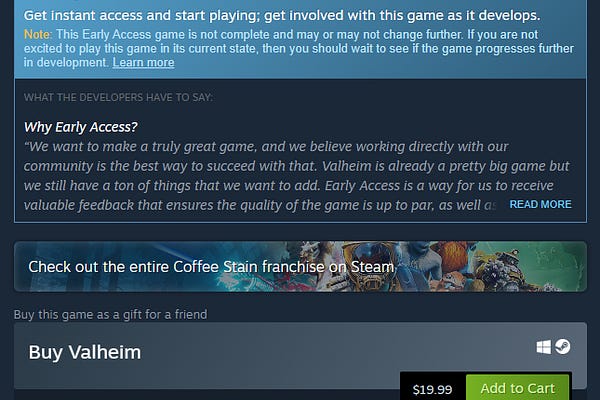Click the yellow Note label

(x=38, y=34)
